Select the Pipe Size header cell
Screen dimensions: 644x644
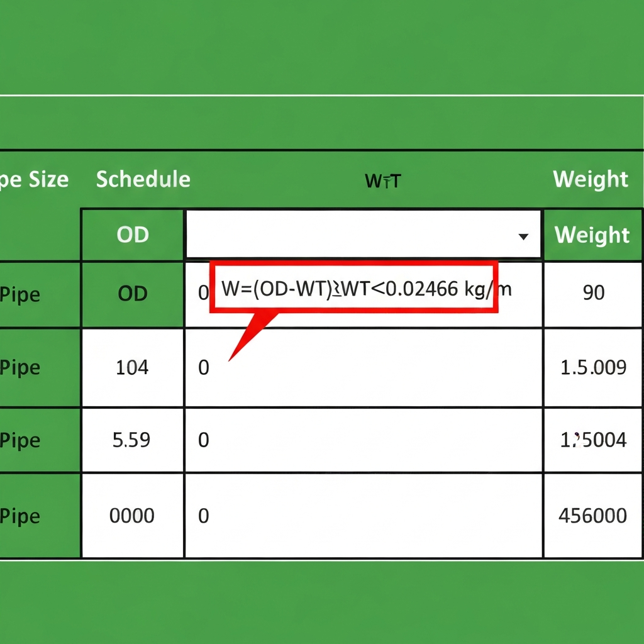coord(34,179)
